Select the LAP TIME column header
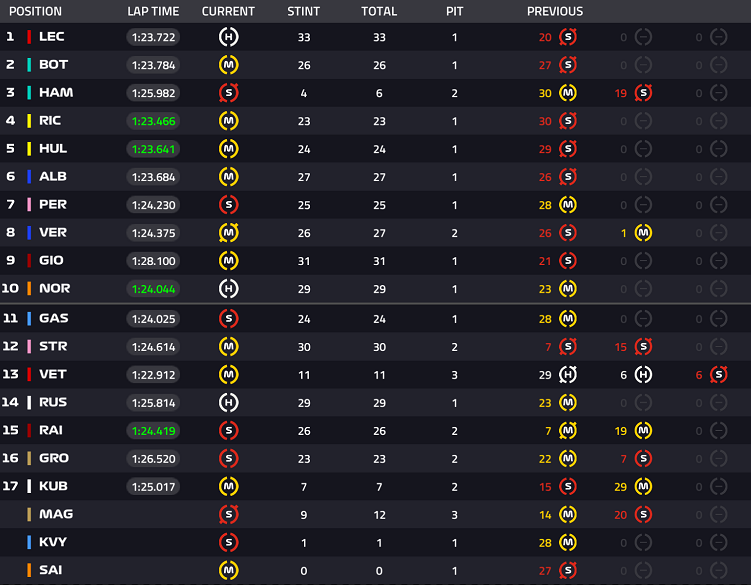 [x=153, y=11]
